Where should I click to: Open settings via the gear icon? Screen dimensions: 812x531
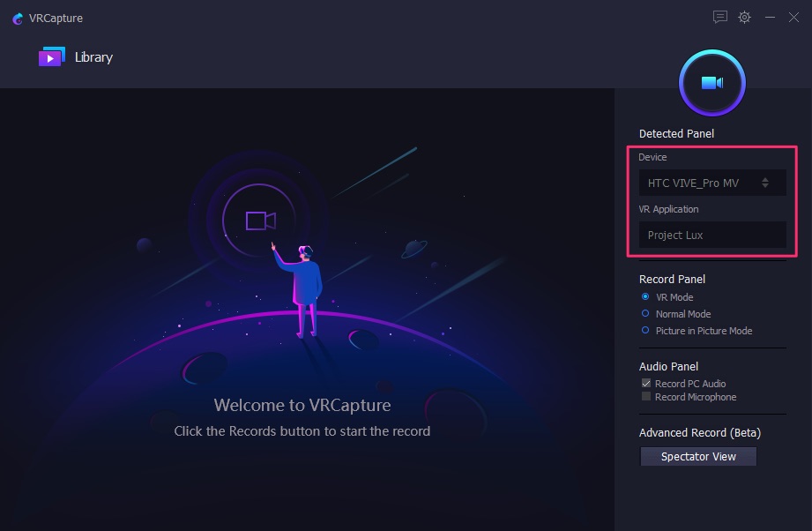click(745, 17)
